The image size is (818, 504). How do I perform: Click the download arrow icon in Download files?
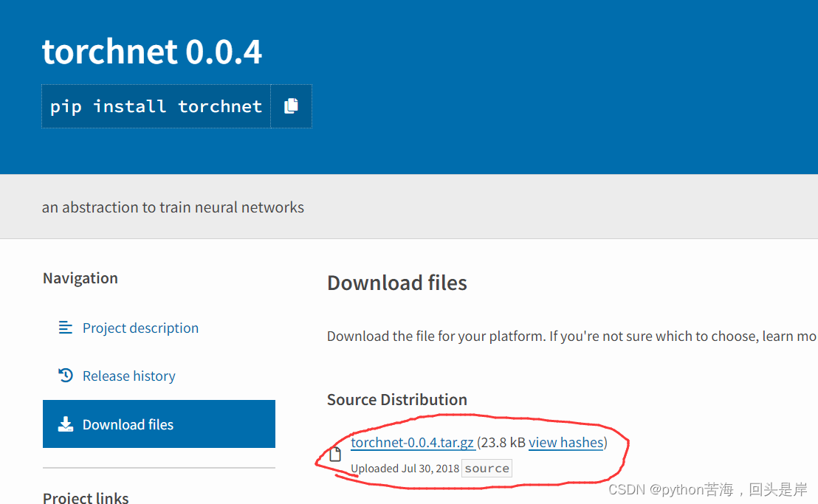tap(66, 424)
